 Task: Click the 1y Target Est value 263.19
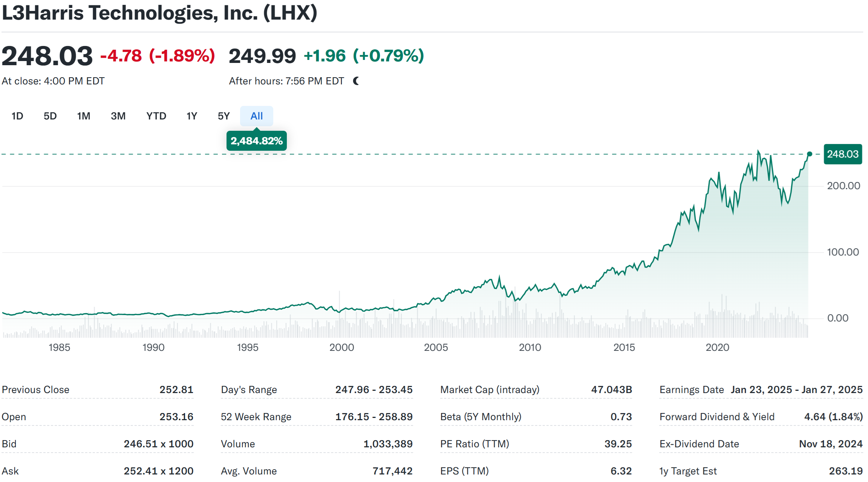[846, 471]
